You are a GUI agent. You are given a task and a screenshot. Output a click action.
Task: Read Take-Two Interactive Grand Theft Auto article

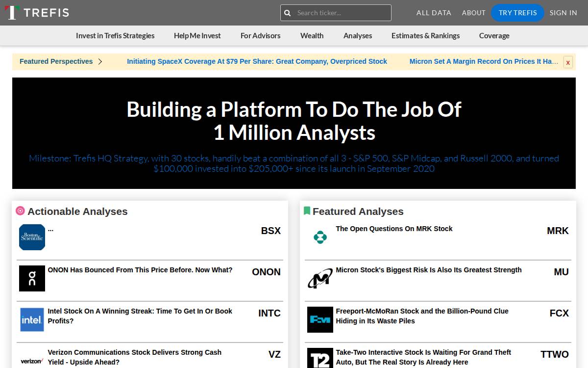tap(423, 357)
